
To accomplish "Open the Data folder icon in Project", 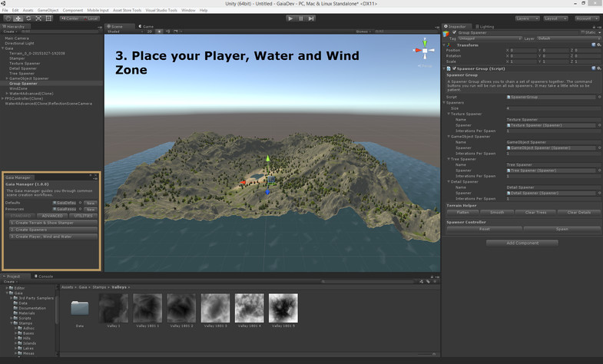I will tap(80, 308).
